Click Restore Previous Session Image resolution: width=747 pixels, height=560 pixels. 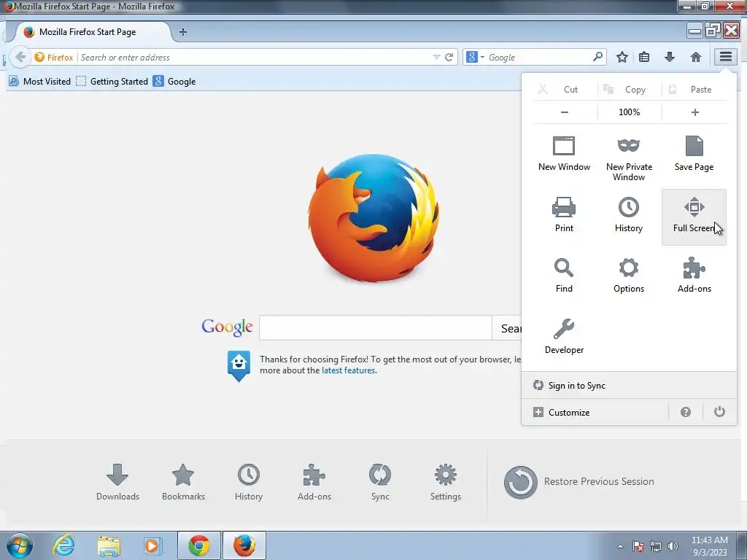tap(578, 482)
